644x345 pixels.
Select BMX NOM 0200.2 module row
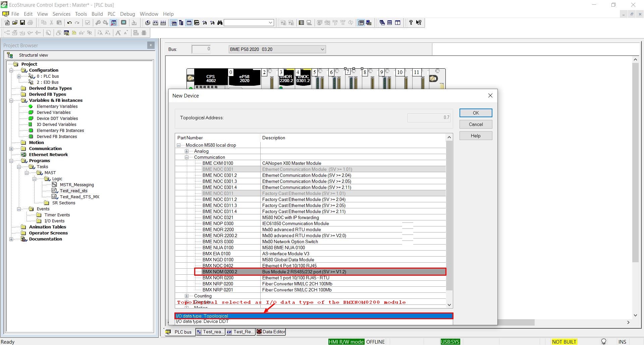(x=320, y=272)
